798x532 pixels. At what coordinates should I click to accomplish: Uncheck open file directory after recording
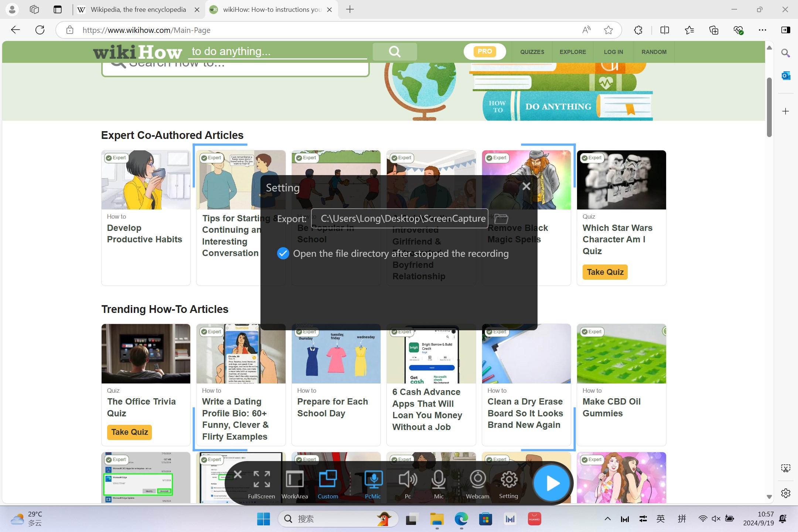click(283, 253)
